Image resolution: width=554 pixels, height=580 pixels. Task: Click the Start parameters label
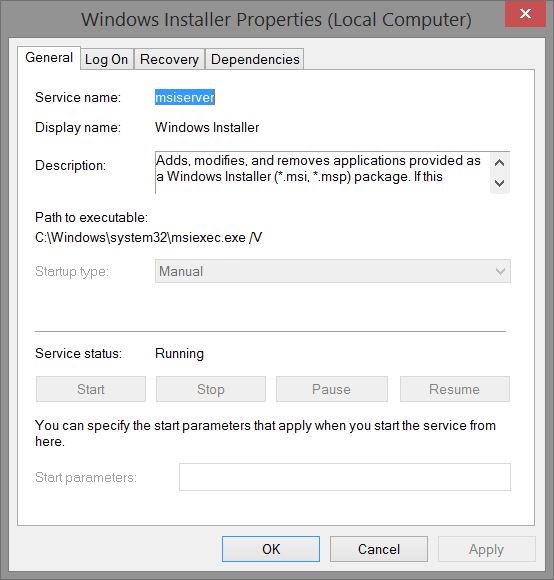click(x=86, y=478)
